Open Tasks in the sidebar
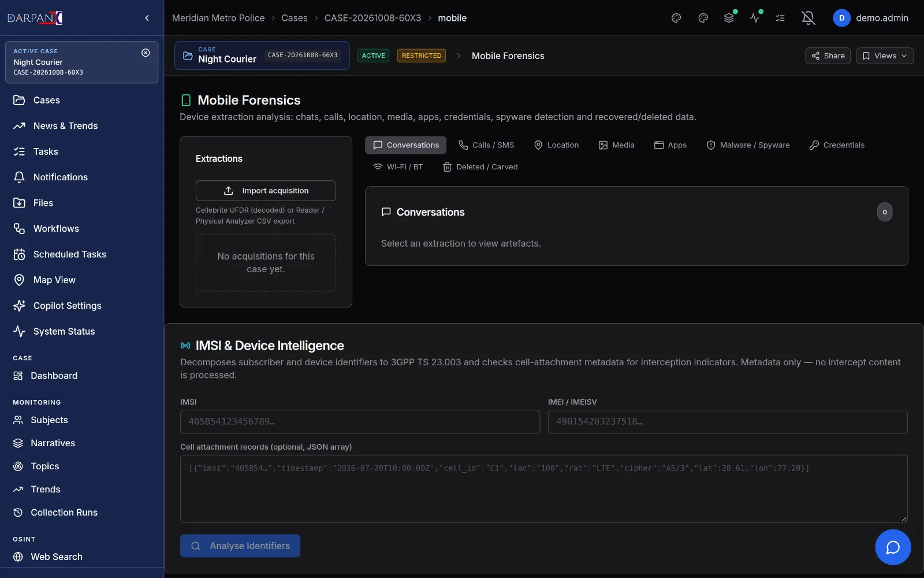Image resolution: width=924 pixels, height=578 pixels. tap(82, 151)
